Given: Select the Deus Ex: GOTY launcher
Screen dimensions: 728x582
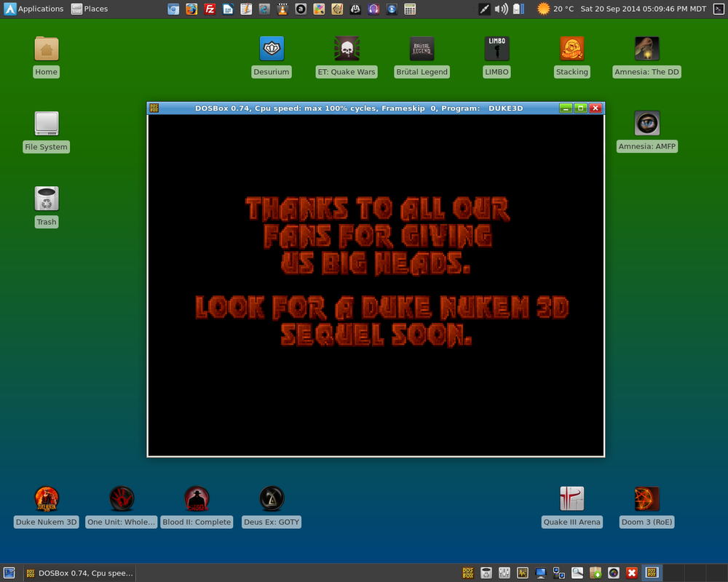Looking at the screenshot, I should point(272,507).
